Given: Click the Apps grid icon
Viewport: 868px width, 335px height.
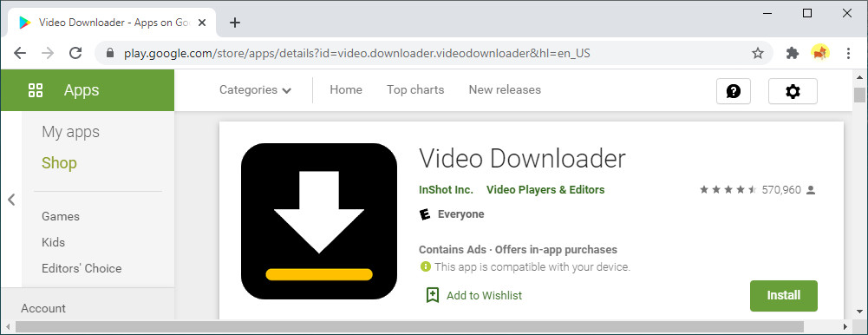Looking at the screenshot, I should pyautogui.click(x=36, y=90).
